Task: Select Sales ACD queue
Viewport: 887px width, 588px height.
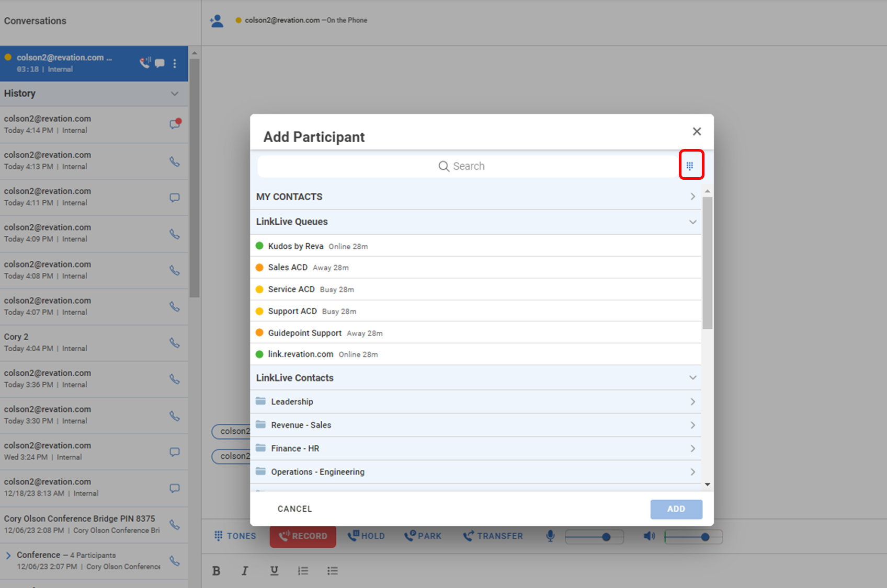Action: click(288, 268)
